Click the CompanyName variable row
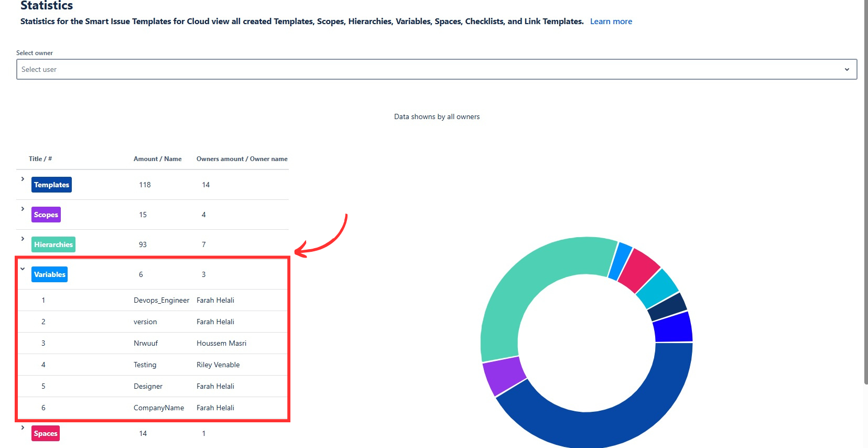 [x=158, y=408]
